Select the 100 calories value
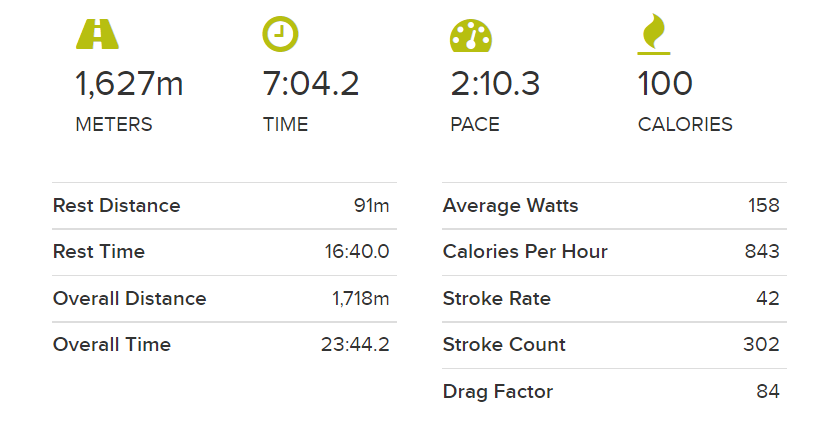 click(665, 84)
